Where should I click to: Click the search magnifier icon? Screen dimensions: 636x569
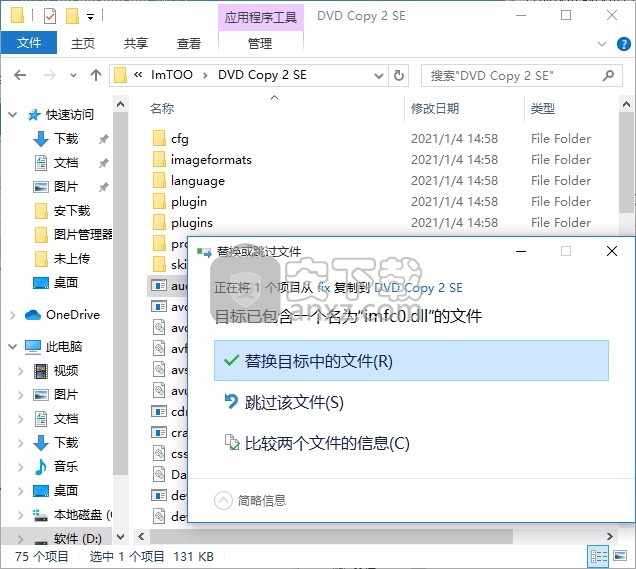(608, 75)
